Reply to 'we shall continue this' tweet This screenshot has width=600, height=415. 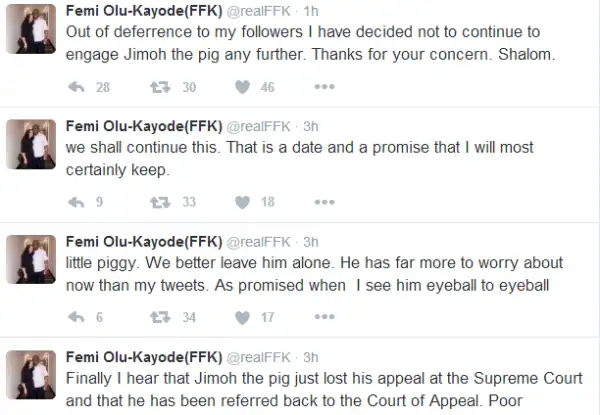[73, 203]
